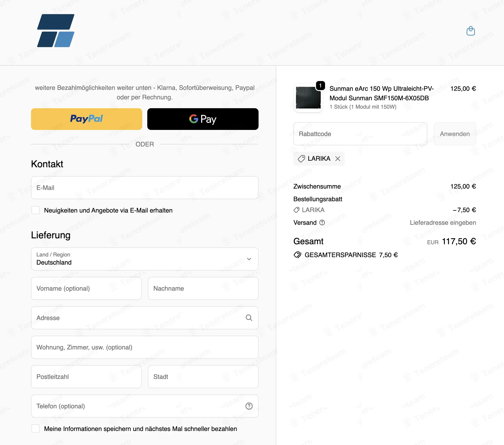Screen dimensions: 504x445
Task: Click into the Postleitzahl field
Action: pyautogui.click(x=86, y=377)
